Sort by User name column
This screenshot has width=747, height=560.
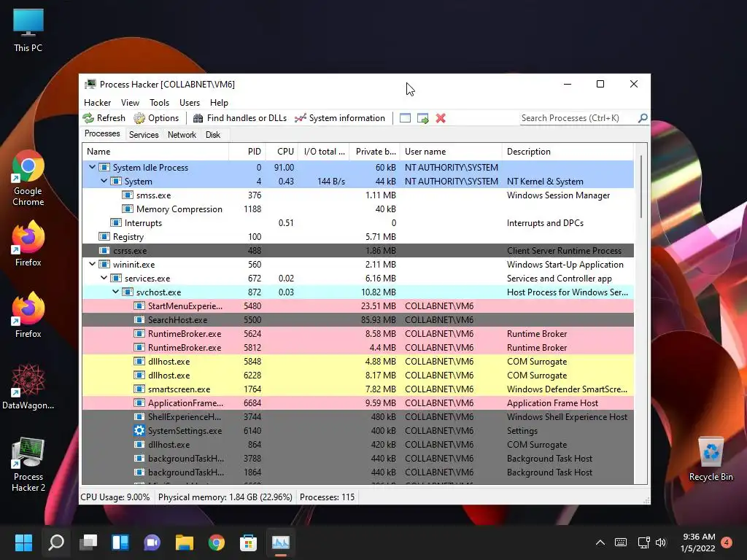(x=451, y=152)
